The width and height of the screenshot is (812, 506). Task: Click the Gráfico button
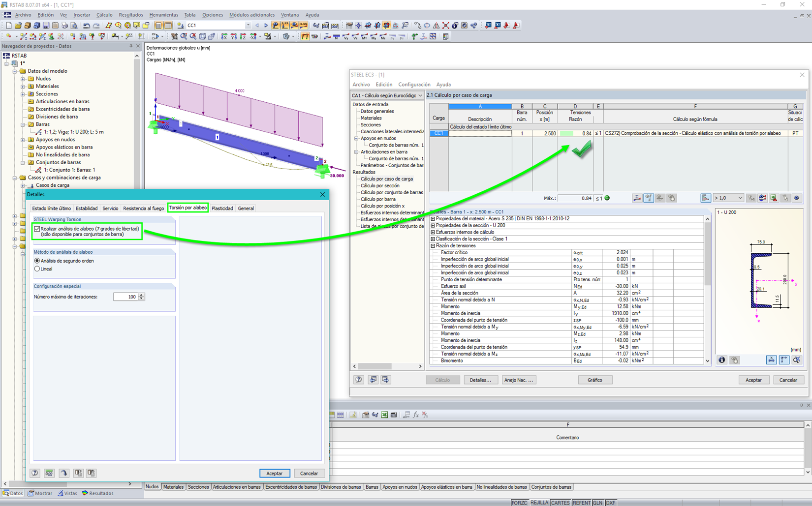click(594, 380)
